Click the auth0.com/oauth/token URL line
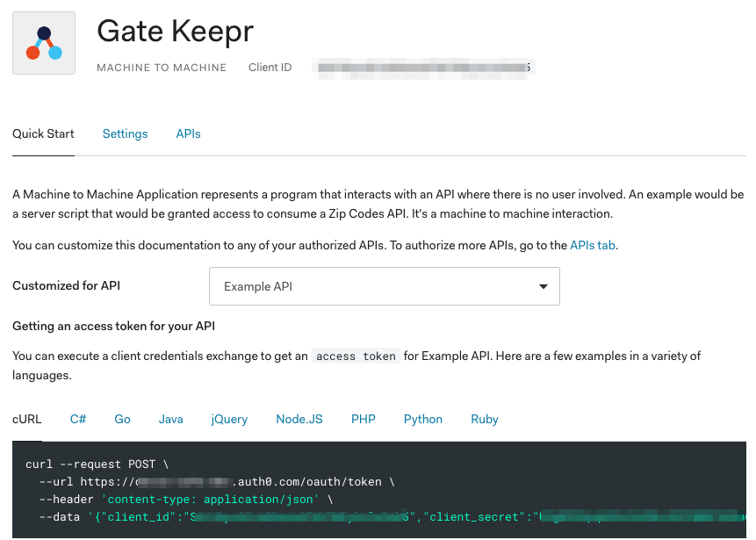756x540 pixels. [x=217, y=481]
